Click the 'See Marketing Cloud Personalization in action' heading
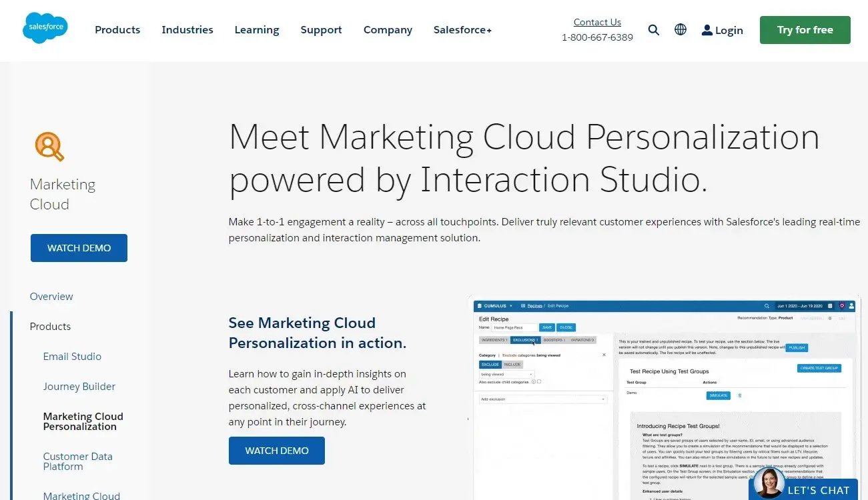 coord(318,333)
